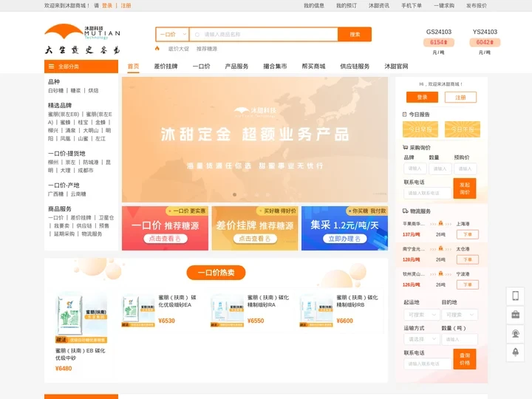Click the mobile phone floating sidebar icon
This screenshot has width=532, height=399.
516,296
